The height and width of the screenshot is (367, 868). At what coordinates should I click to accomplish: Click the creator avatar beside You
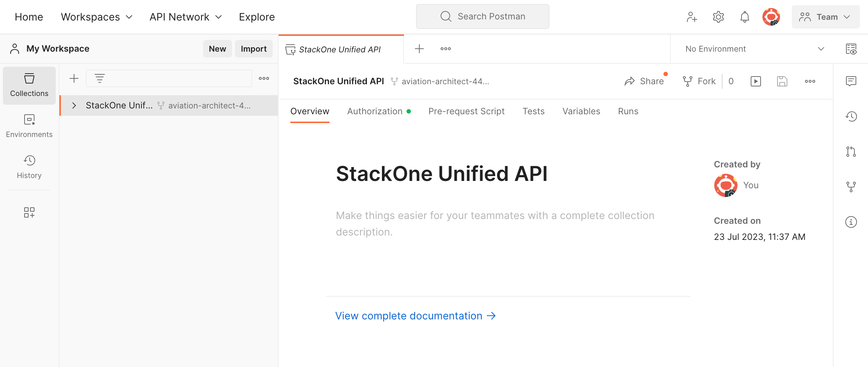(x=726, y=185)
